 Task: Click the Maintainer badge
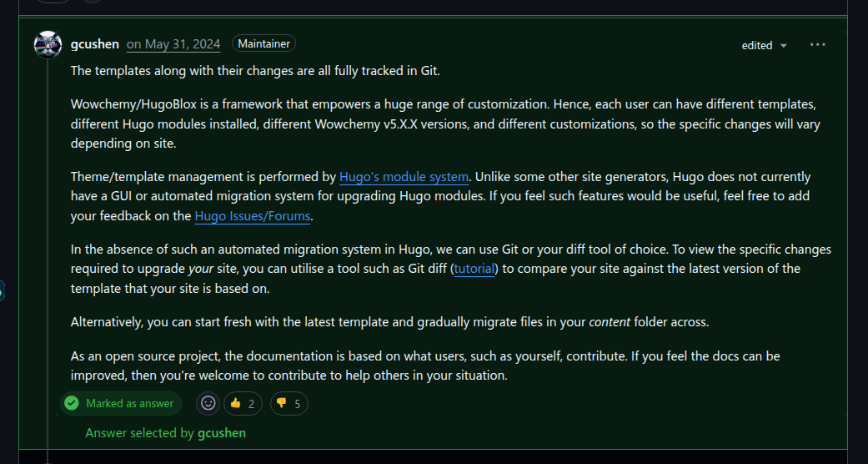264,44
